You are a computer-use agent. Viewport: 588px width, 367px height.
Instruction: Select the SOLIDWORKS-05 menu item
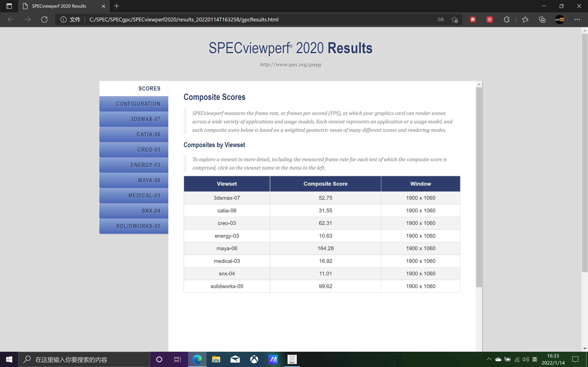click(134, 226)
